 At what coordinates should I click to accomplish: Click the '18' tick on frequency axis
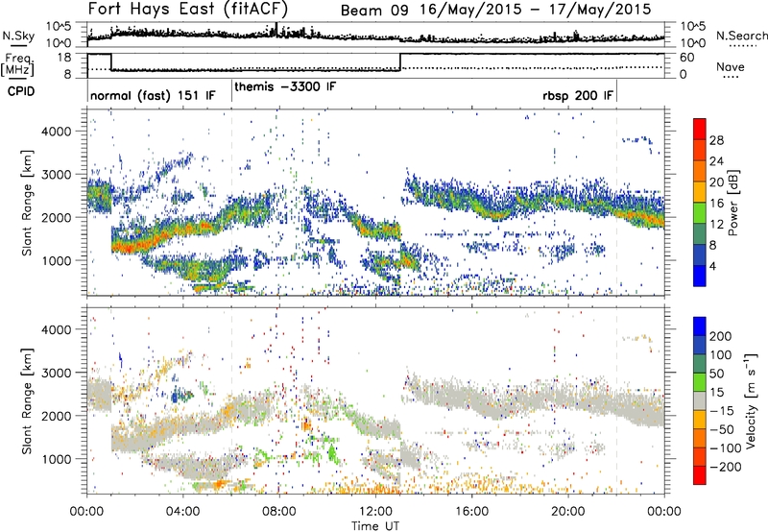tap(64, 58)
